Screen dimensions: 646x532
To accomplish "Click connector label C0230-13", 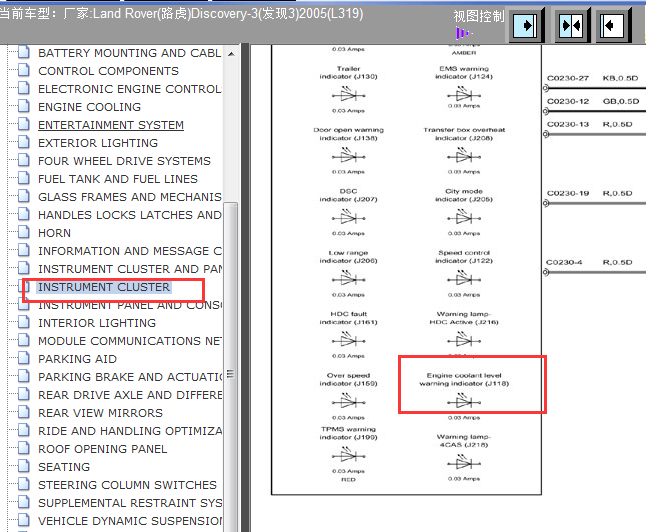I will coord(568,124).
